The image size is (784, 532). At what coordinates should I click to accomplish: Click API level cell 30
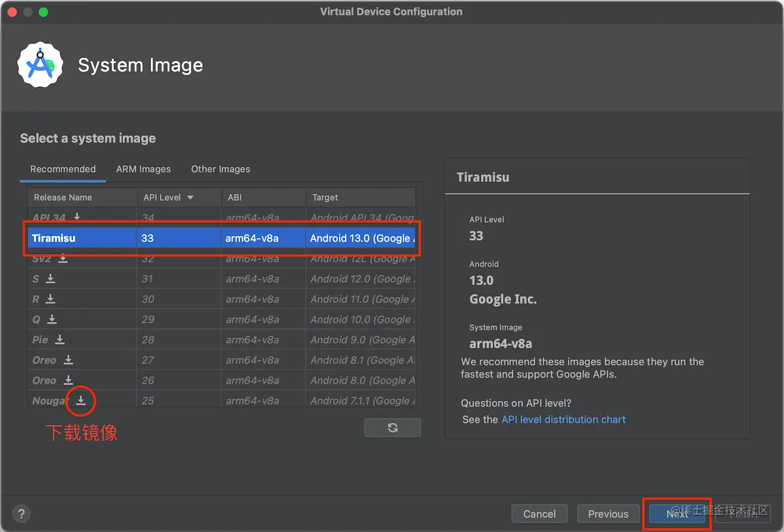[x=179, y=299]
